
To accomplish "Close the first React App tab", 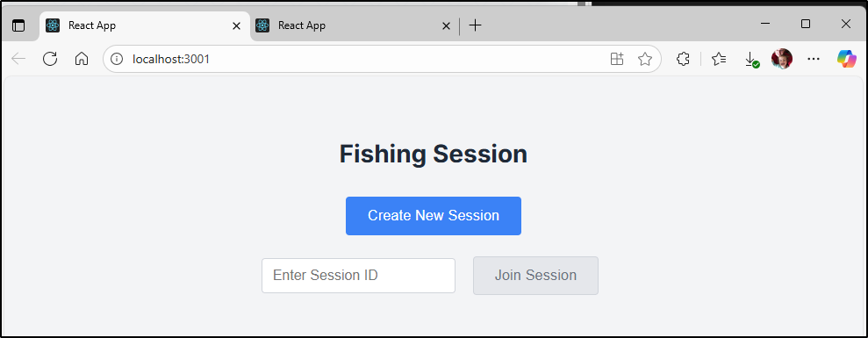I will click(236, 25).
